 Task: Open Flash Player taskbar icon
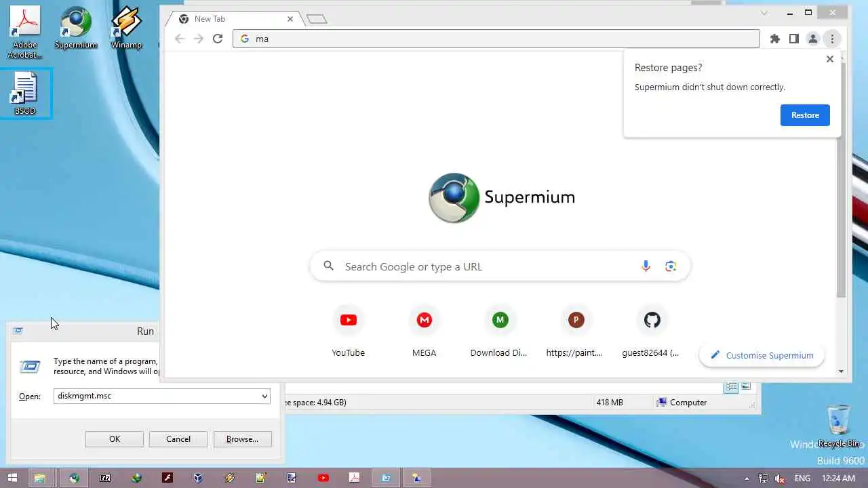167,478
